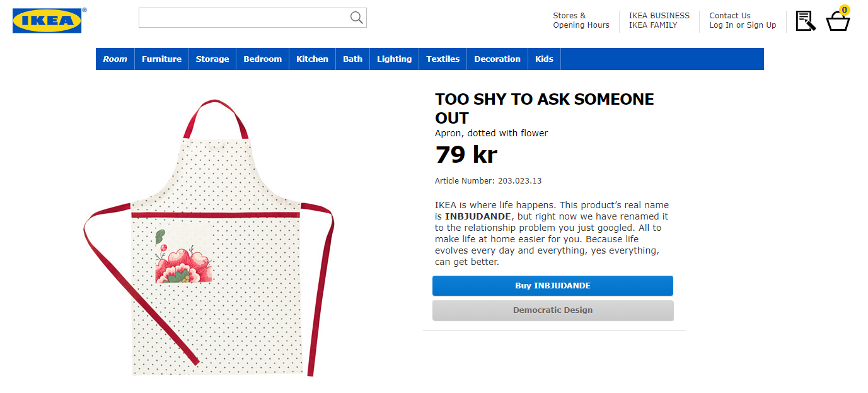Screen dimensions: 868x393
Task: Open the shopping basket icon
Action: [x=838, y=21]
